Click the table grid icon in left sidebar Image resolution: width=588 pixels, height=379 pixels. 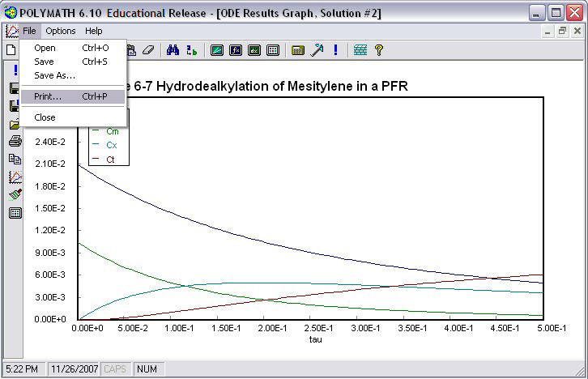click(x=15, y=213)
